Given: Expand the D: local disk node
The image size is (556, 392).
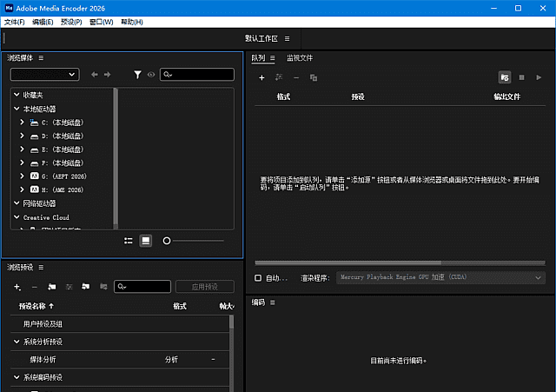Looking at the screenshot, I should click(22, 136).
